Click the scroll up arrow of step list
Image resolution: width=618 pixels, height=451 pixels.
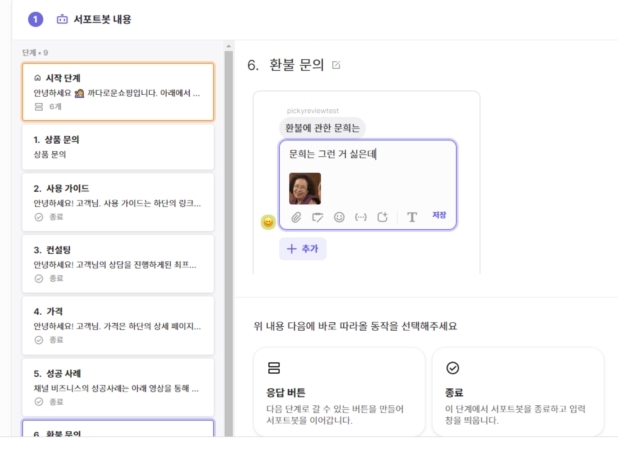point(229,47)
